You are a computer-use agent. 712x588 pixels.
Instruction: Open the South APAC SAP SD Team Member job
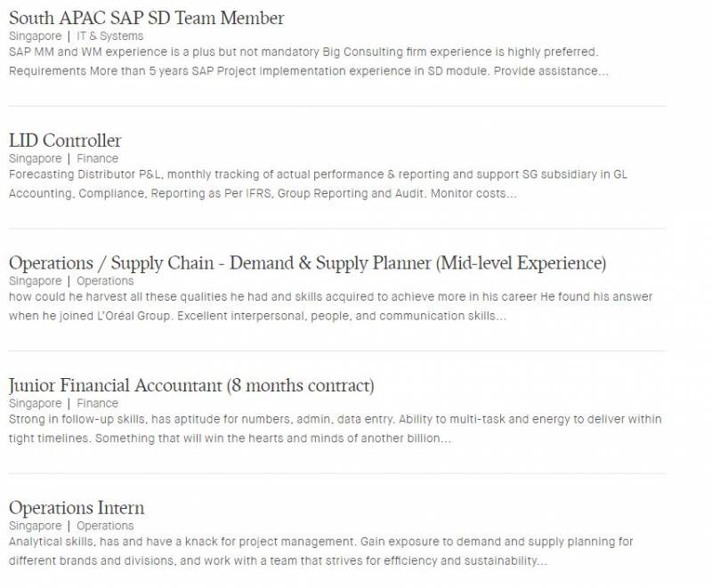146,18
